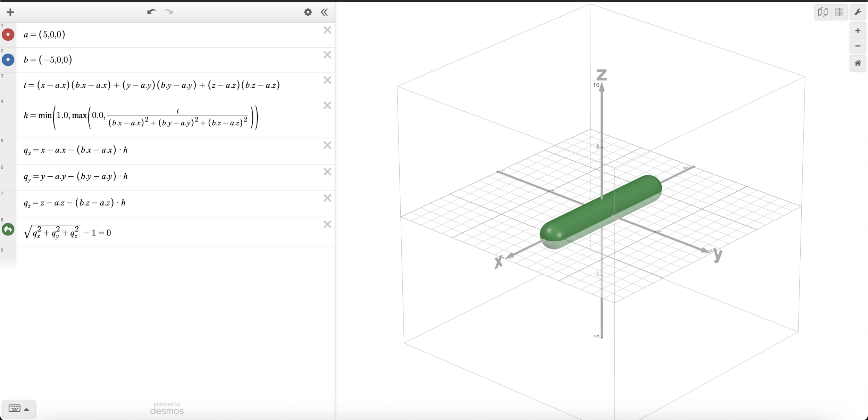Open graph settings wrench menu
Screen dimensions: 868x420
click(x=858, y=12)
